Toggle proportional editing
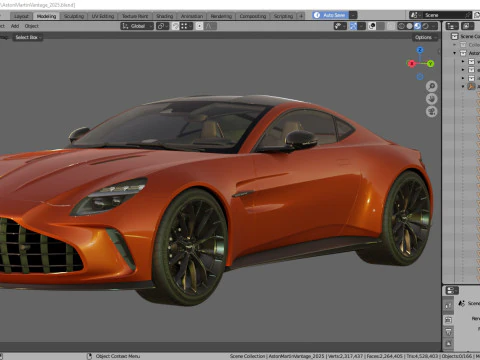The width and height of the screenshot is (480, 360). (199, 26)
